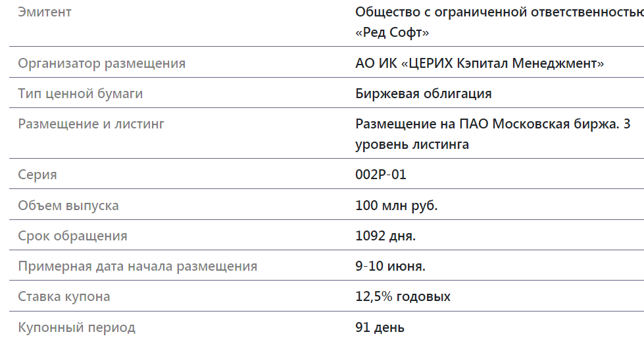Click the "Объем выпуска" label

(x=68, y=205)
